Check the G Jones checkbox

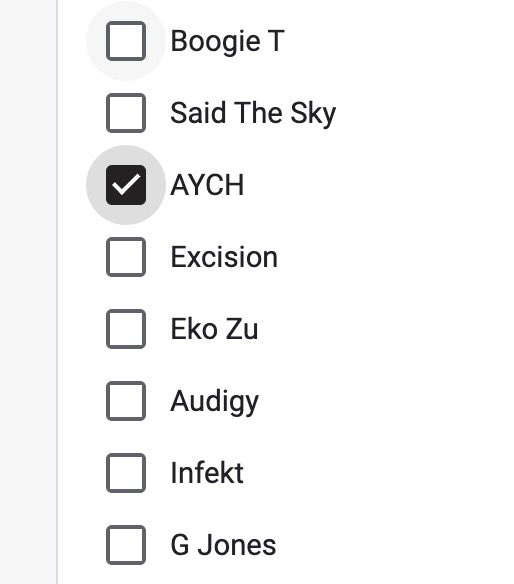[126, 545]
